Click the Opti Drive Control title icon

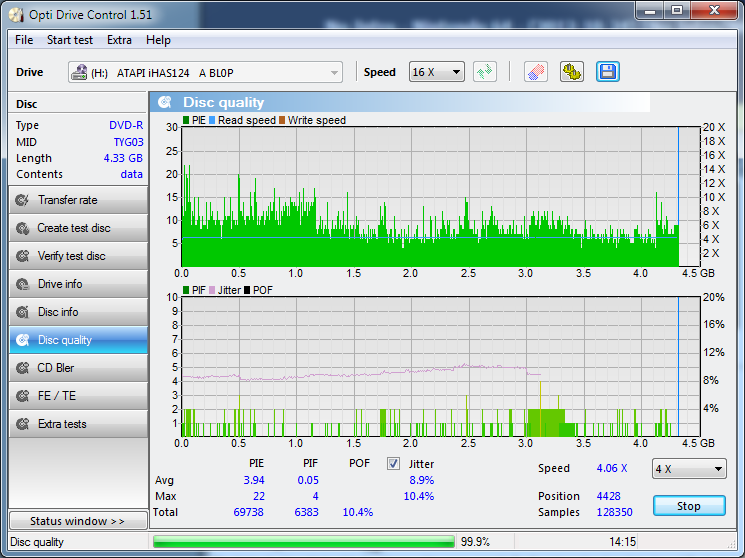(x=16, y=15)
